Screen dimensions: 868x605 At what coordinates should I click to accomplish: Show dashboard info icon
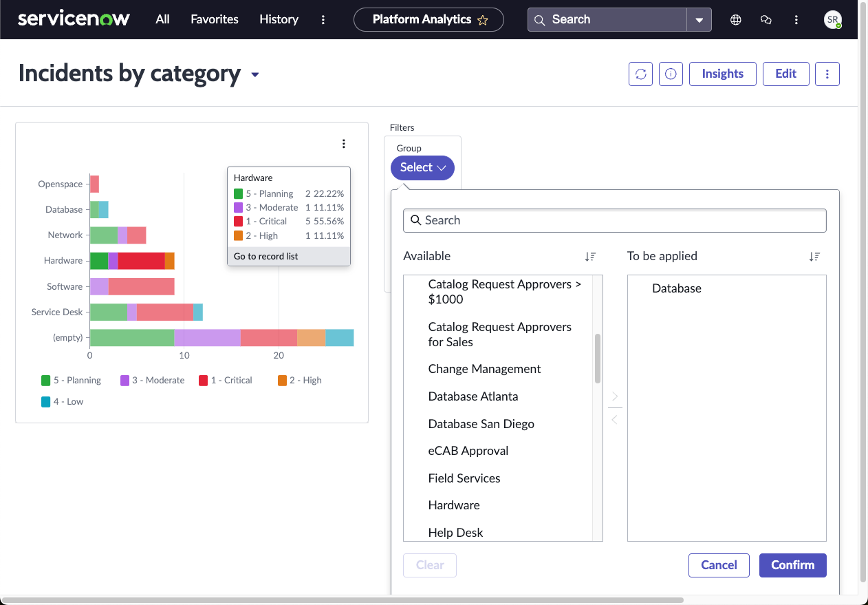click(671, 74)
